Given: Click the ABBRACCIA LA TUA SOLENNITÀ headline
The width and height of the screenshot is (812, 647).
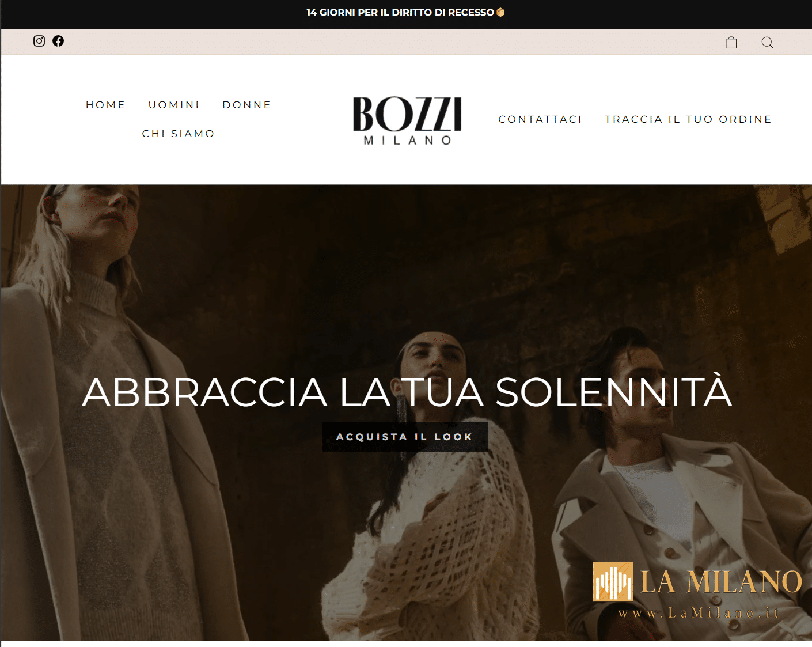Looking at the screenshot, I should (407, 392).
